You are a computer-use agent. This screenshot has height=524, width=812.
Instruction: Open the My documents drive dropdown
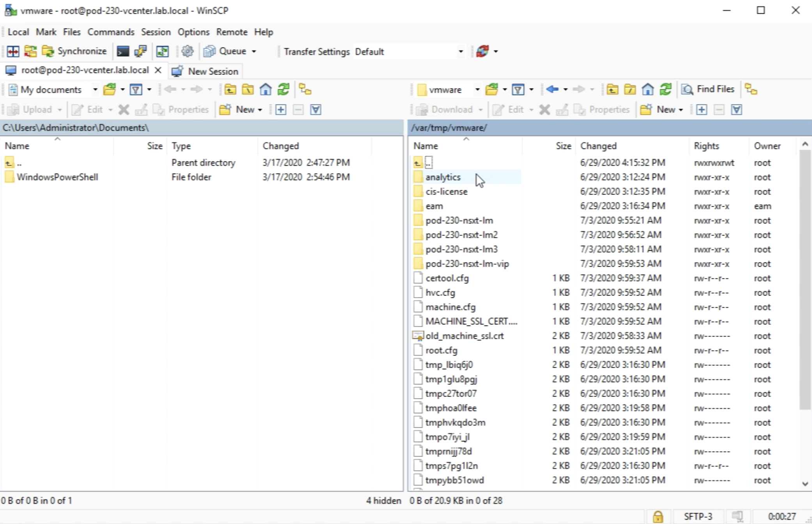tap(95, 90)
